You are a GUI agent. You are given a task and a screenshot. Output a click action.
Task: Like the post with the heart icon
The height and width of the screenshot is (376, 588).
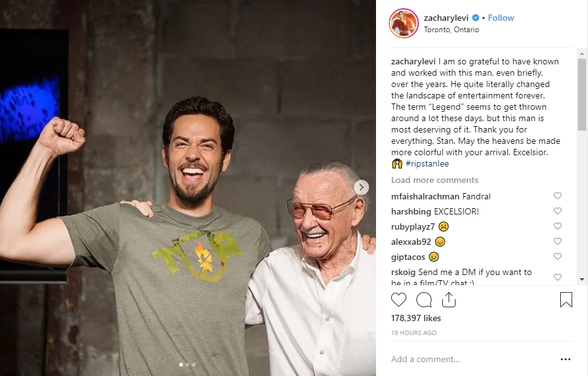[399, 300]
